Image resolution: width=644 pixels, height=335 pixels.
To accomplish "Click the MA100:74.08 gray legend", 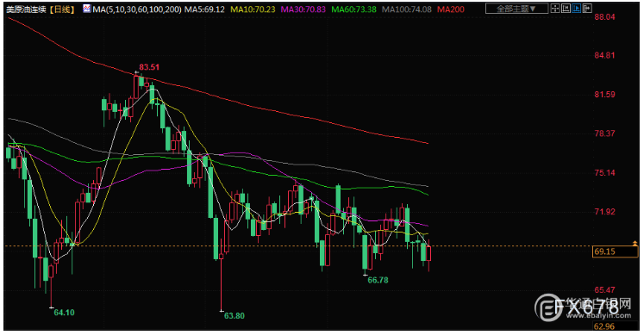I will pyautogui.click(x=407, y=9).
